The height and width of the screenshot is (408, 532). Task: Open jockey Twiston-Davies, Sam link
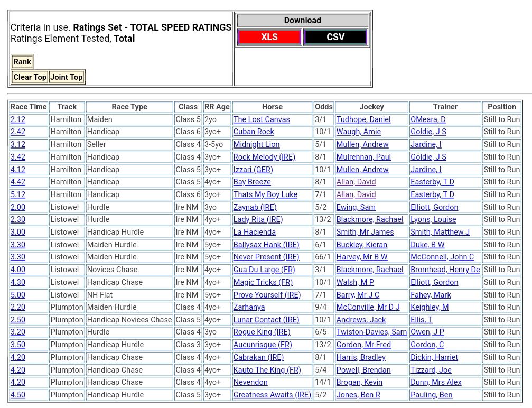tap(371, 332)
